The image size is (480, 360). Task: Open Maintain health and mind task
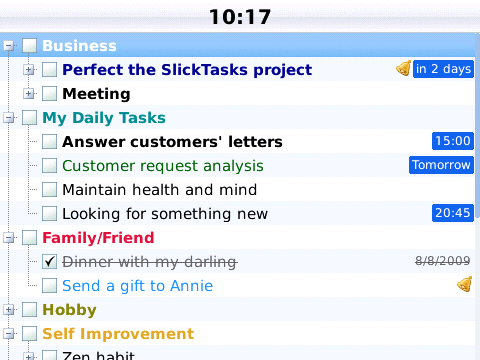point(160,190)
